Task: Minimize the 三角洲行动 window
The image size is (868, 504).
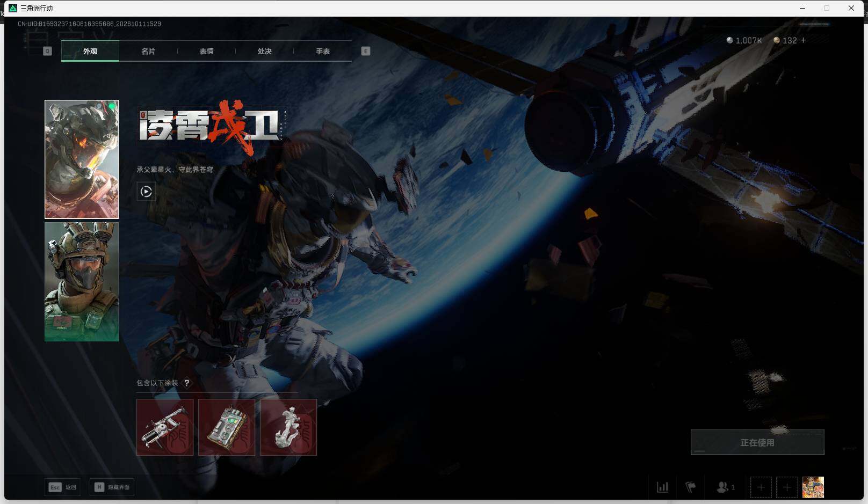Action: [x=802, y=8]
